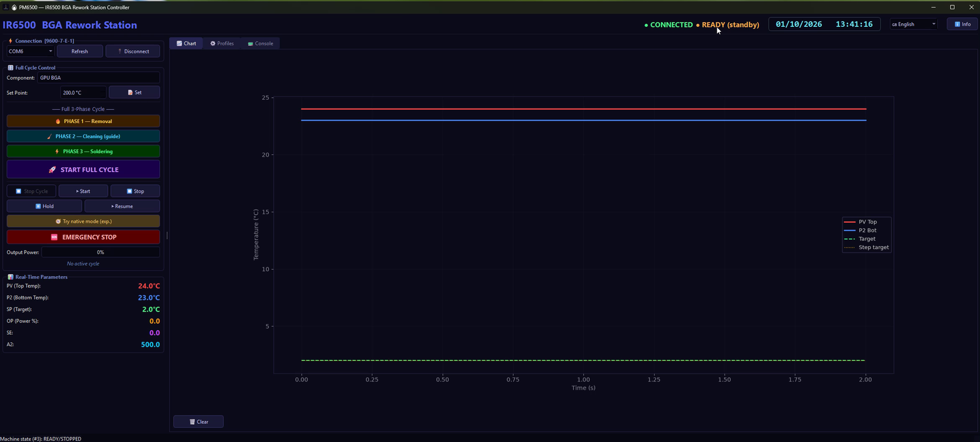Viewport: 980px width, 442px height.
Task: Click the SP (Target) 2.0°C value
Action: tap(151, 309)
